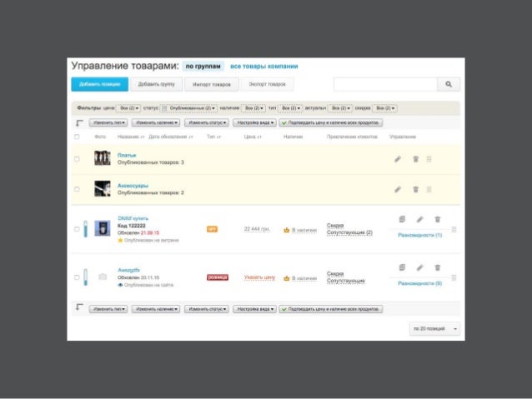Screen dimensions: 532x399
Task: Click the select-arrow icon above the table
Action: pyautogui.click(x=79, y=122)
